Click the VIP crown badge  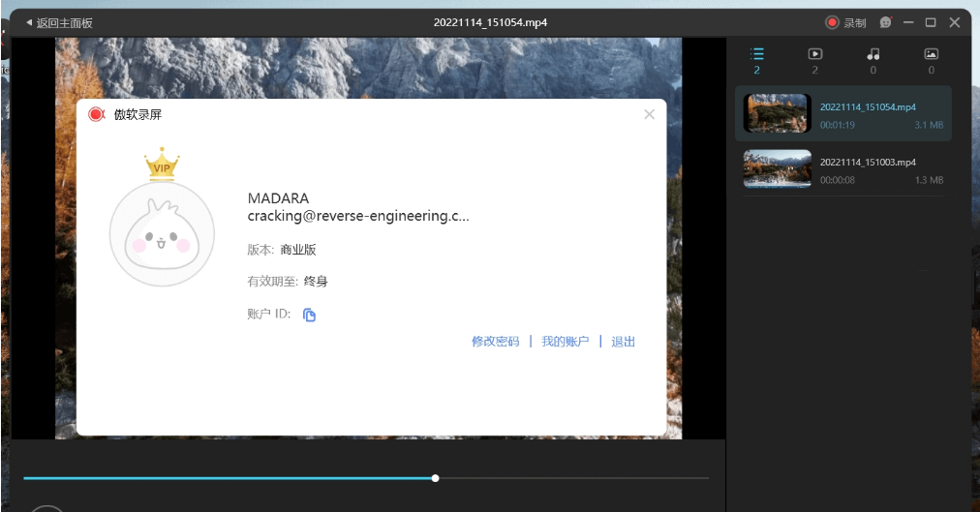[162, 165]
